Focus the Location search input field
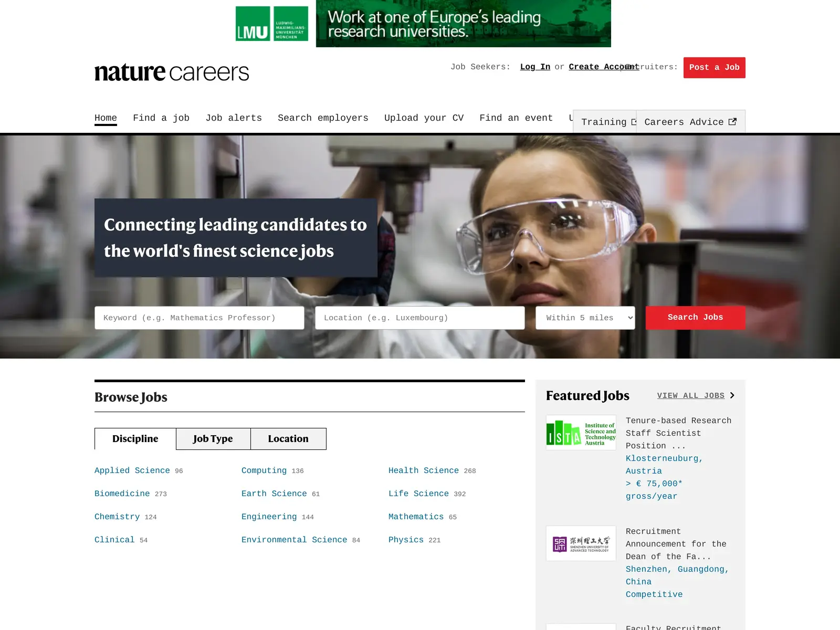The height and width of the screenshot is (630, 840). [x=420, y=318]
